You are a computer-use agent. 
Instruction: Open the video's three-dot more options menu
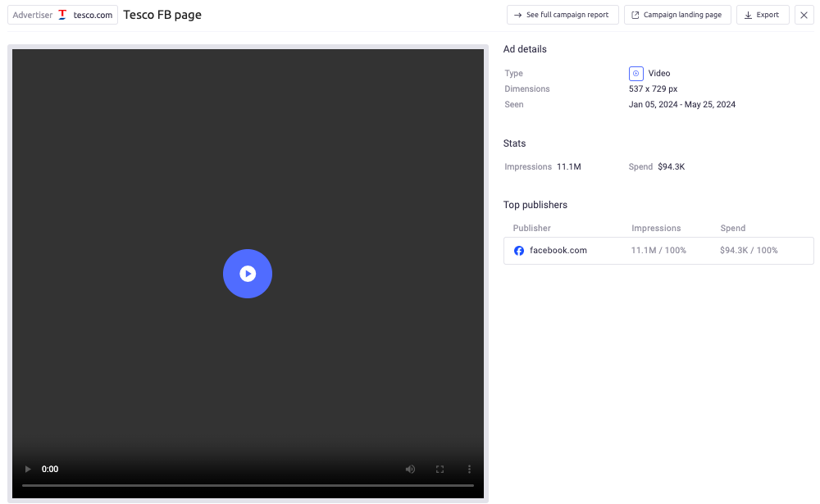tap(469, 470)
